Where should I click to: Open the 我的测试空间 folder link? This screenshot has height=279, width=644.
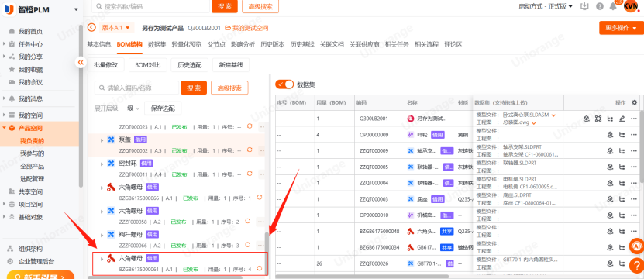(246, 28)
